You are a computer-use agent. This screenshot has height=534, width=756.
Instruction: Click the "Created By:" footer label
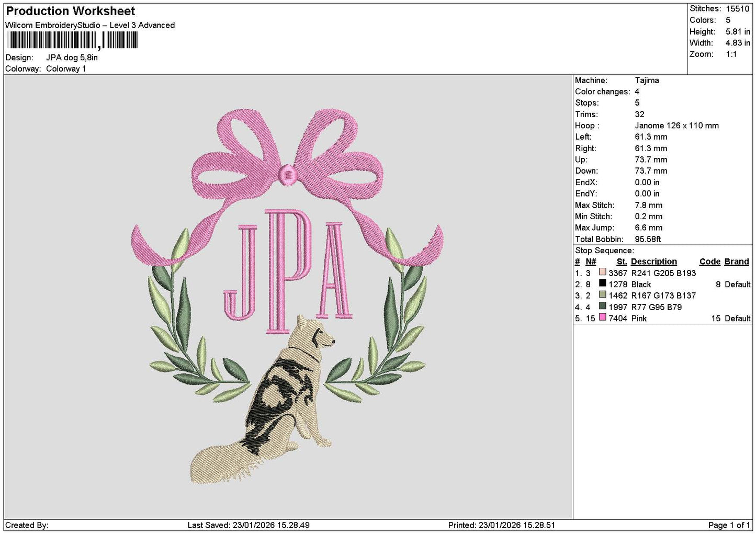pos(27,525)
